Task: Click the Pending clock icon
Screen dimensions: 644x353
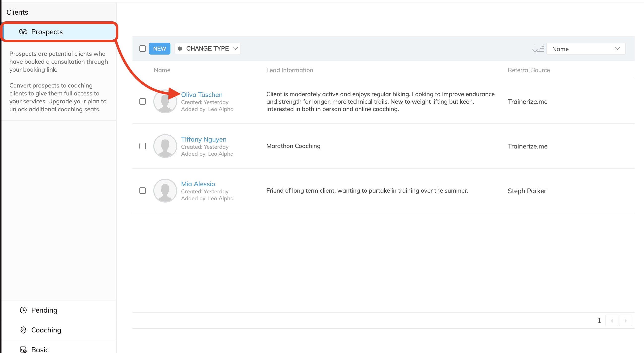Action: coord(23,310)
